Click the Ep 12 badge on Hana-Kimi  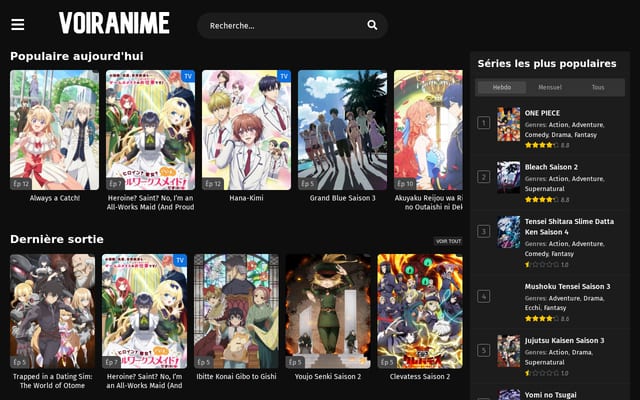[x=213, y=184]
